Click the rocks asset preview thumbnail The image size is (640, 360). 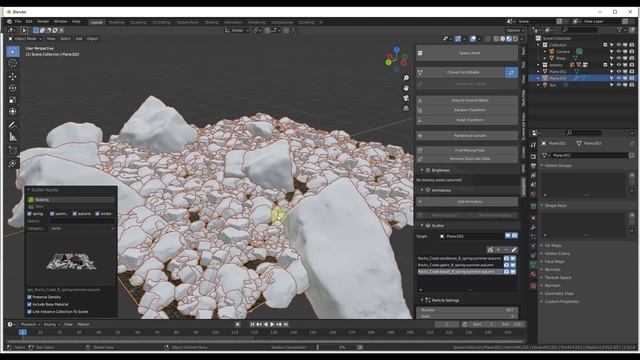tap(71, 260)
